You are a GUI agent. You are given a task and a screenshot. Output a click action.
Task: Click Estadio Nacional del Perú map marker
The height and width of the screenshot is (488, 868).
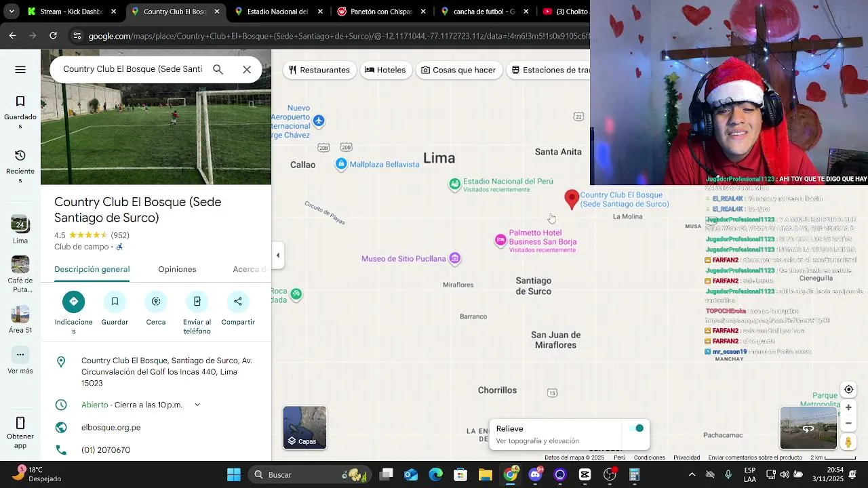tap(455, 184)
